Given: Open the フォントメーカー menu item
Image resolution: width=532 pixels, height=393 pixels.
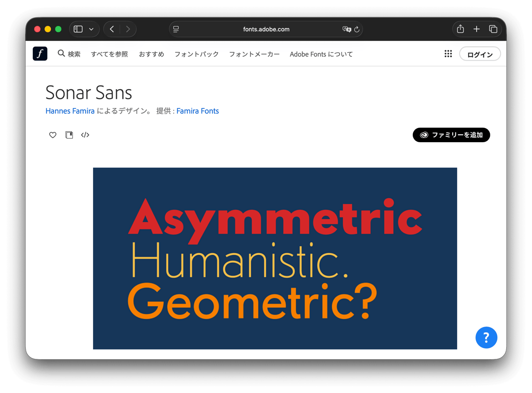Looking at the screenshot, I should pyautogui.click(x=254, y=54).
